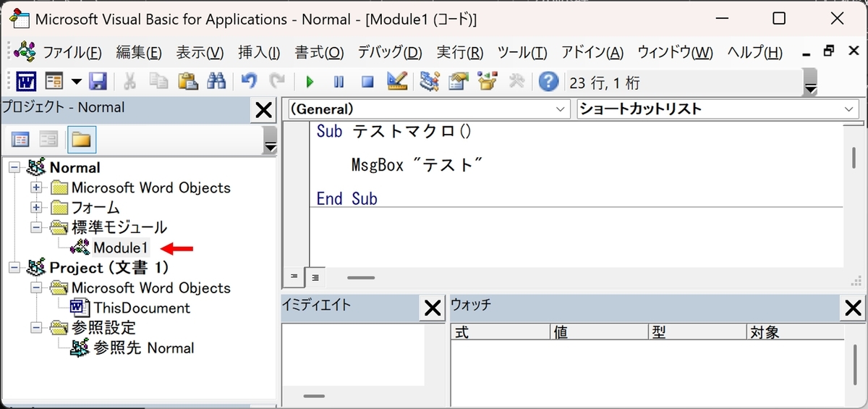The width and height of the screenshot is (868, 409).
Task: Click the Break pause icon
Action: (x=339, y=82)
